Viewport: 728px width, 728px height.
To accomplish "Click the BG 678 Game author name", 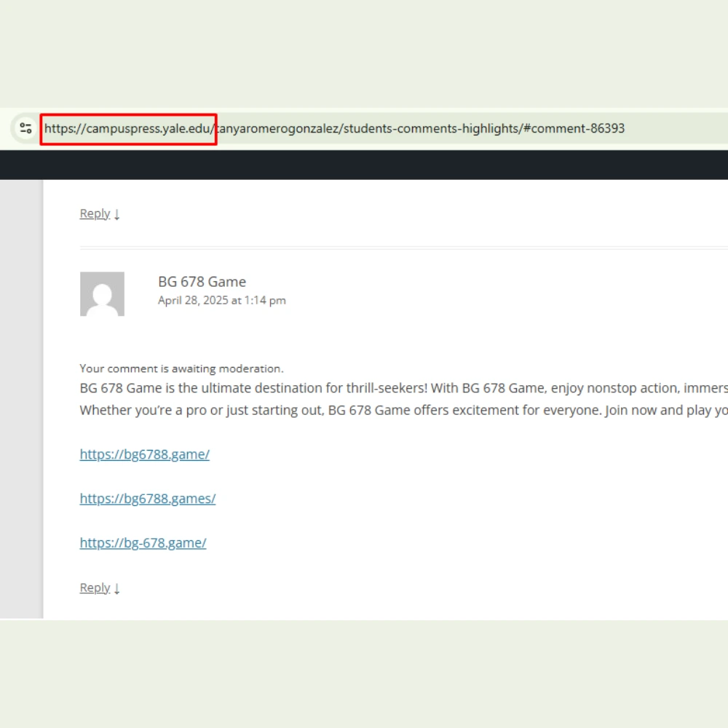I will point(202,281).
